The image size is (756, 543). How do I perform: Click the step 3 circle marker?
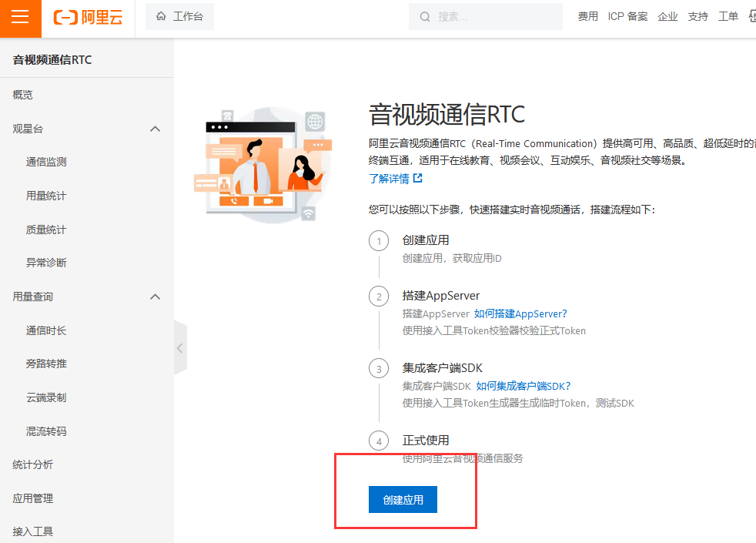[x=379, y=369]
